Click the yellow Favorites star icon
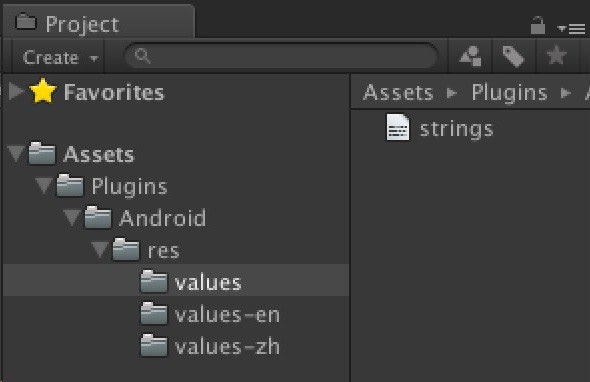The image size is (590, 382). pos(43,91)
